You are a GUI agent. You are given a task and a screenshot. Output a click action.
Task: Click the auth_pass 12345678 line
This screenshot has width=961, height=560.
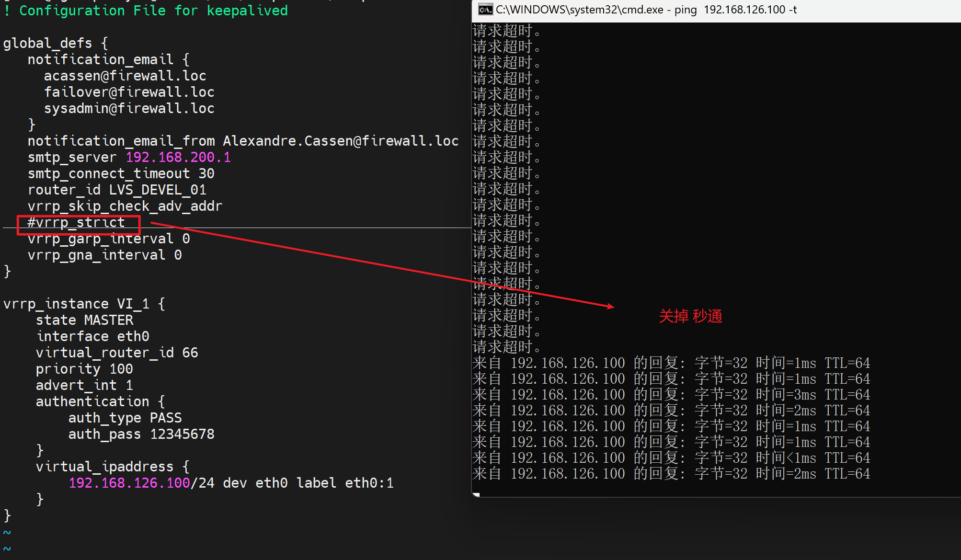[141, 434]
